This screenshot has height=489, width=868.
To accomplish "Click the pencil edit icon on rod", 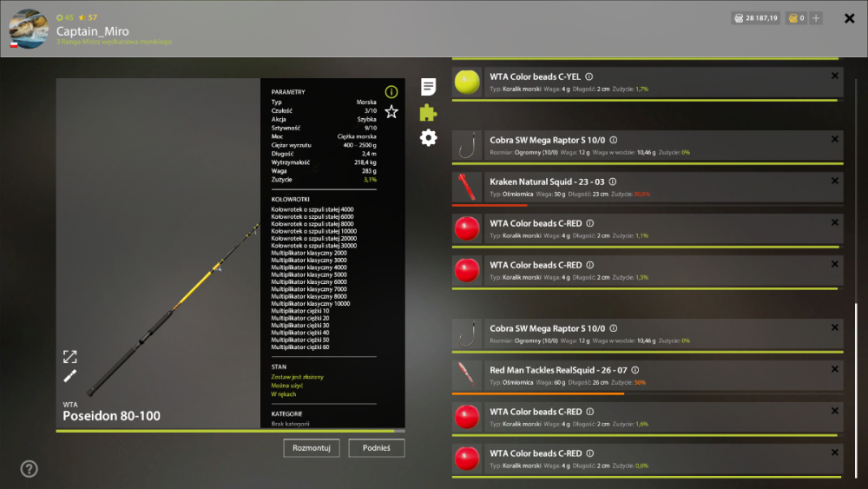I will coord(69,376).
